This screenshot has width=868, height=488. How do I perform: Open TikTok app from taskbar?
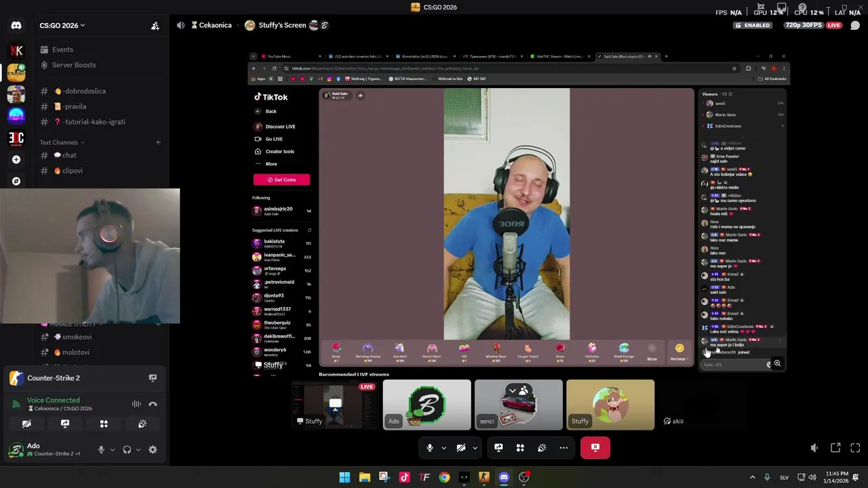(x=404, y=477)
